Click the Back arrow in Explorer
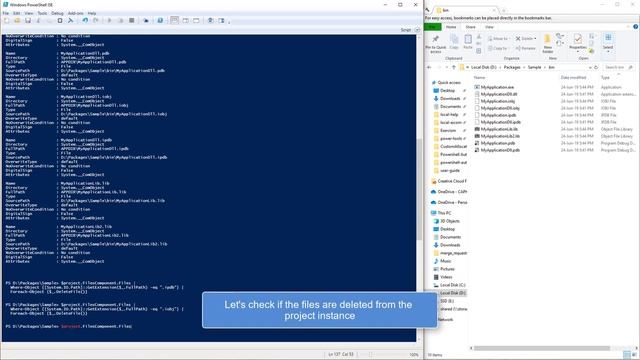 (x=429, y=67)
